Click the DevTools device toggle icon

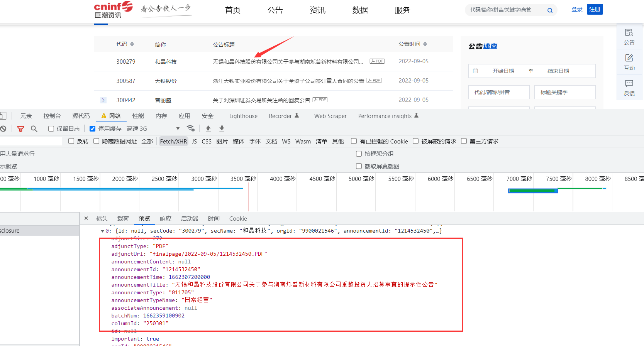click(3, 116)
